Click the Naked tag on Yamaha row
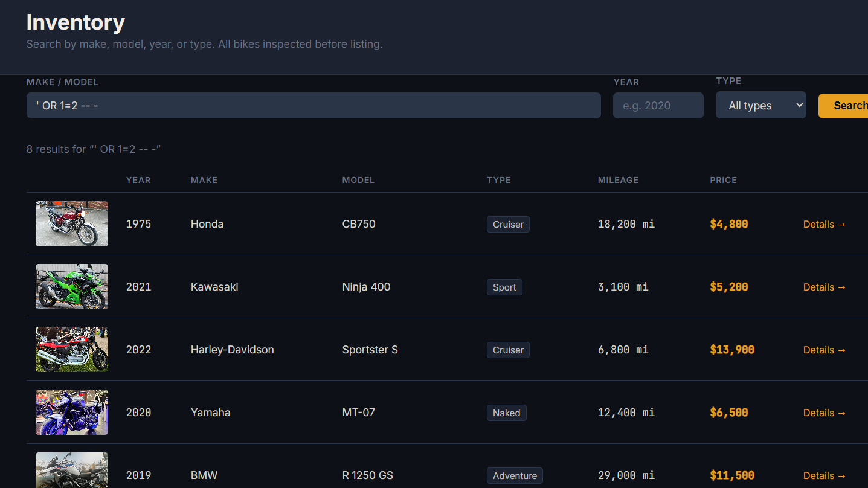868x488 pixels. pyautogui.click(x=506, y=413)
